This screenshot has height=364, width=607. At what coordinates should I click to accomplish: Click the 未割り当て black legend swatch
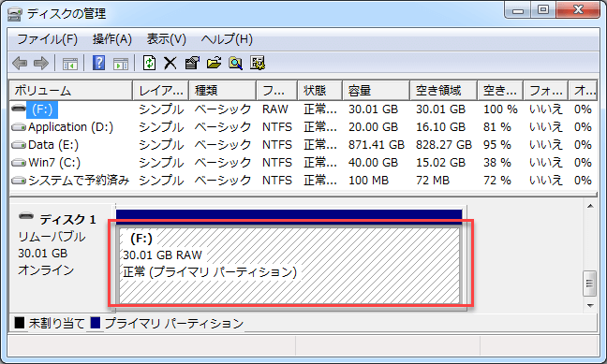pyautogui.click(x=20, y=323)
